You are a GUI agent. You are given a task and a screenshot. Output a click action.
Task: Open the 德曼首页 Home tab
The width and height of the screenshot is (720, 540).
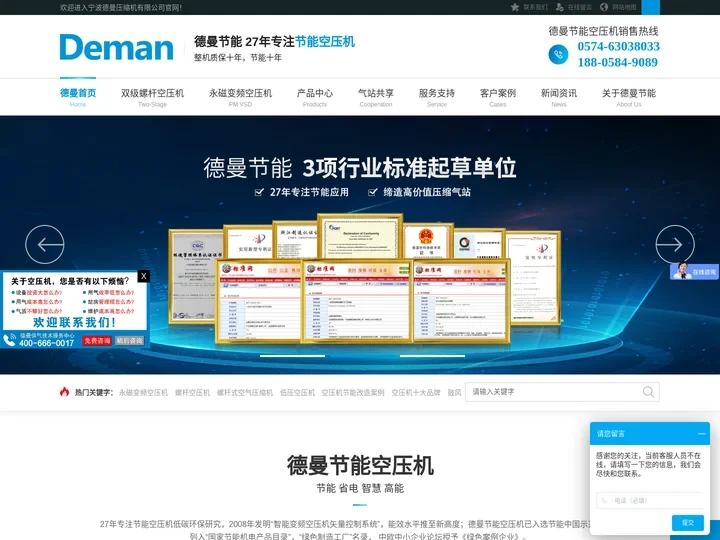(x=78, y=97)
